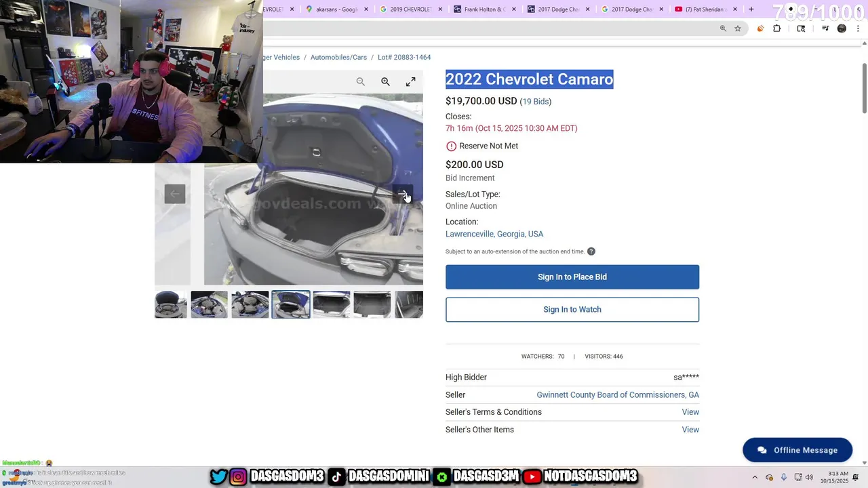The width and height of the screenshot is (868, 488).
Task: Click the OneDrive cloud tray icon
Action: pyautogui.click(x=769, y=477)
